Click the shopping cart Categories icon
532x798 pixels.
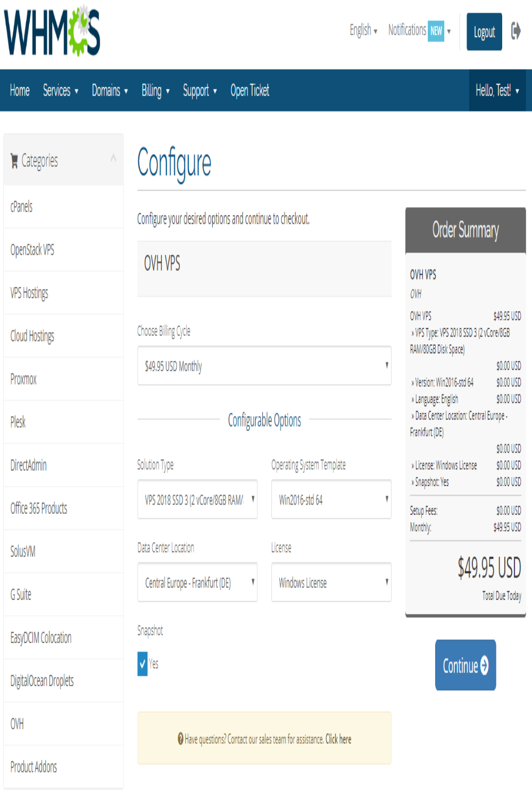point(14,161)
